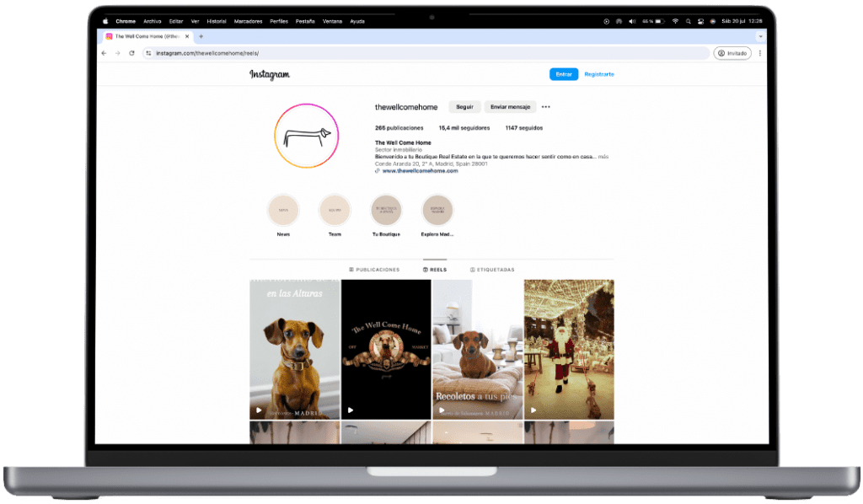View the 1147 seguidos list

click(524, 128)
